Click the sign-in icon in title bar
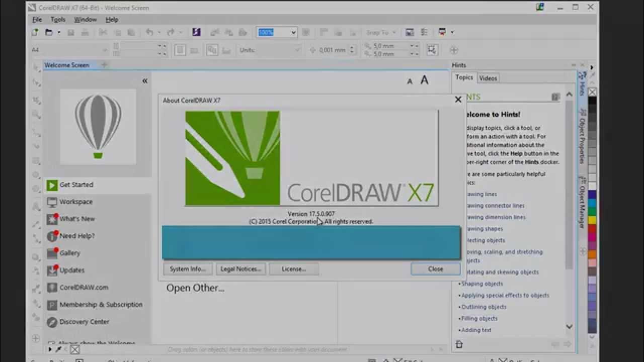This screenshot has height=362, width=644. tap(540, 7)
